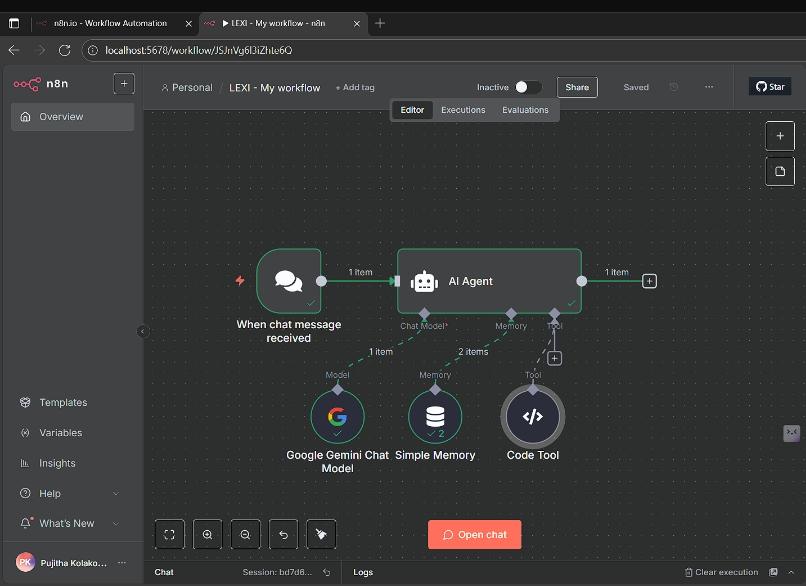
Task: Select the Code Tool node
Action: [x=532, y=416]
